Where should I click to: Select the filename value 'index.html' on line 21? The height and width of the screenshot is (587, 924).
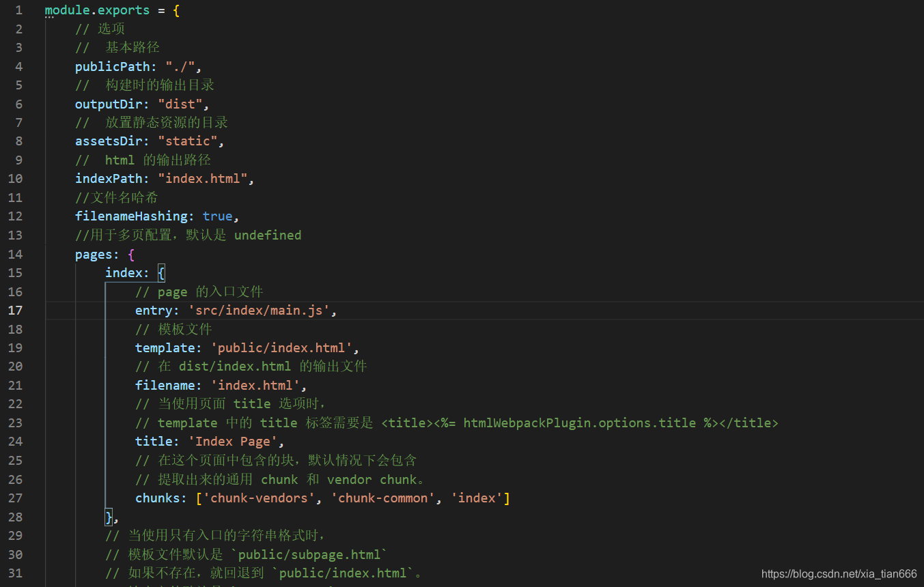coord(255,385)
